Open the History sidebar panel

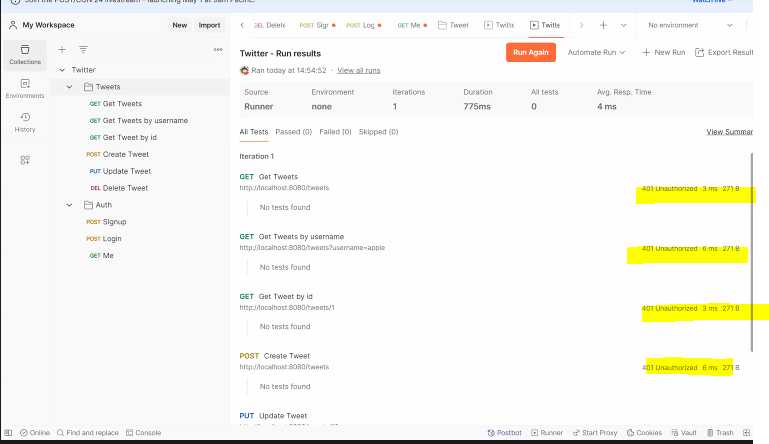(25, 123)
